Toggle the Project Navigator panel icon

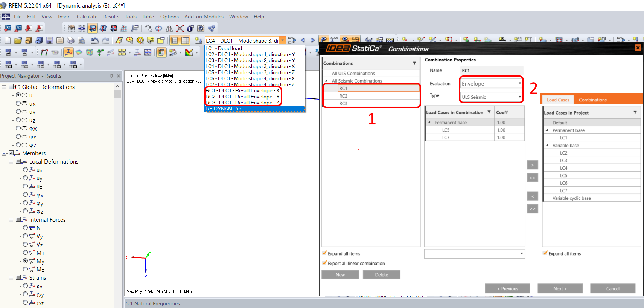[174, 40]
